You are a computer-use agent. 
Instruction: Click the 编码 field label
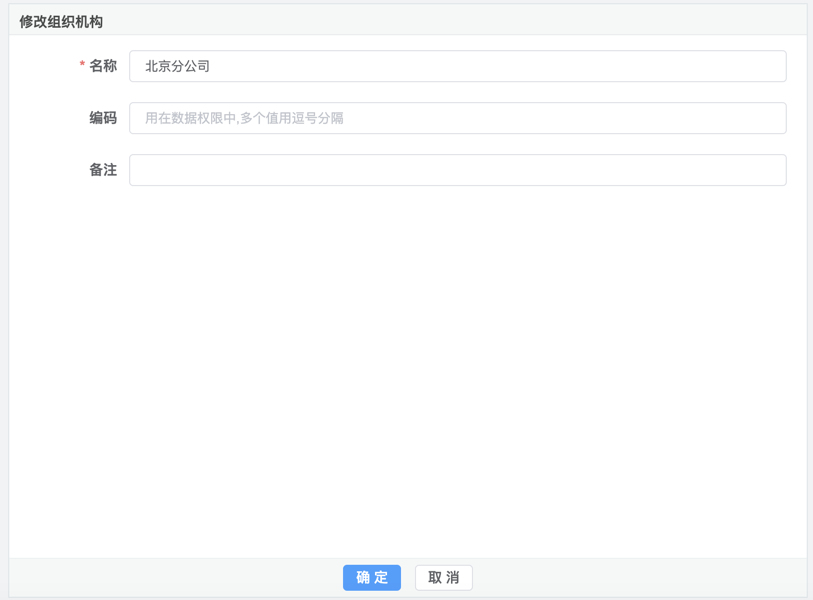(103, 118)
